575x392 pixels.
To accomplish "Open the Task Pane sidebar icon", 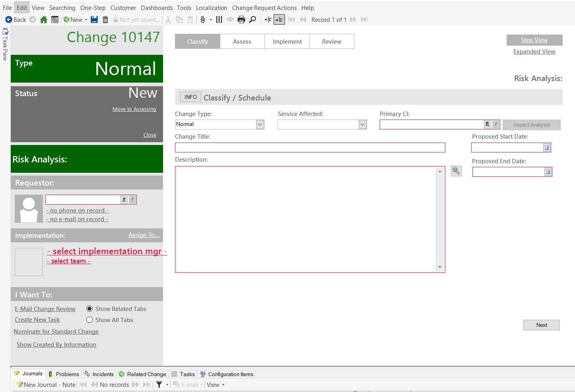I will 5,31.
